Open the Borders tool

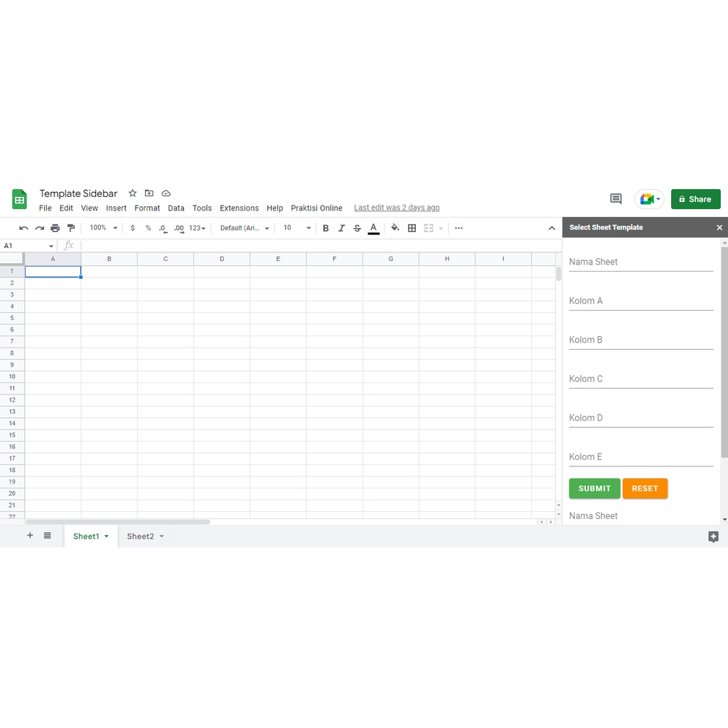[x=412, y=227]
